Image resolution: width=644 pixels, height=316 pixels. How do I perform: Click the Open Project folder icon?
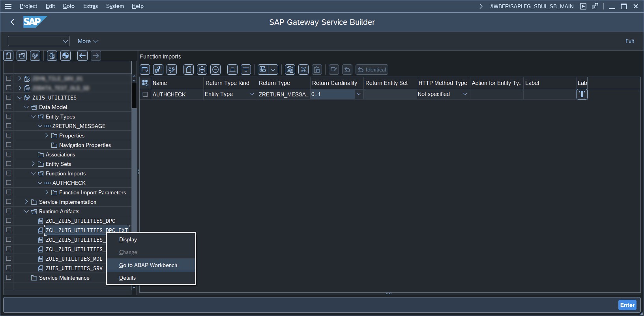[x=22, y=56]
